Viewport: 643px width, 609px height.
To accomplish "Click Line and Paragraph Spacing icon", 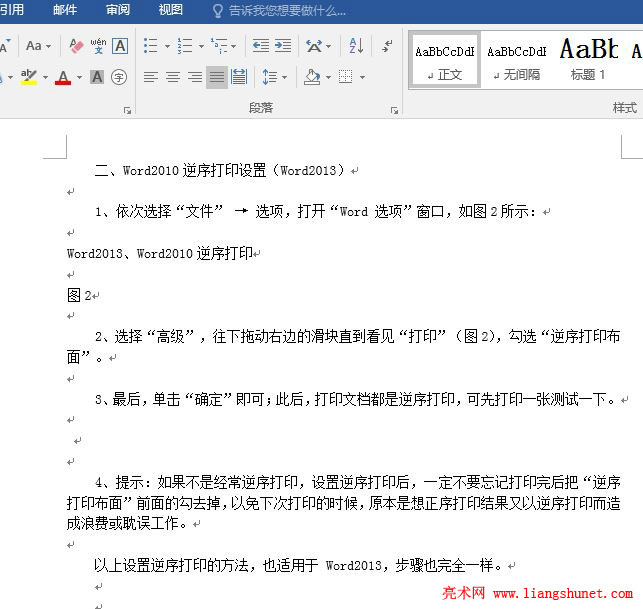I will point(269,77).
